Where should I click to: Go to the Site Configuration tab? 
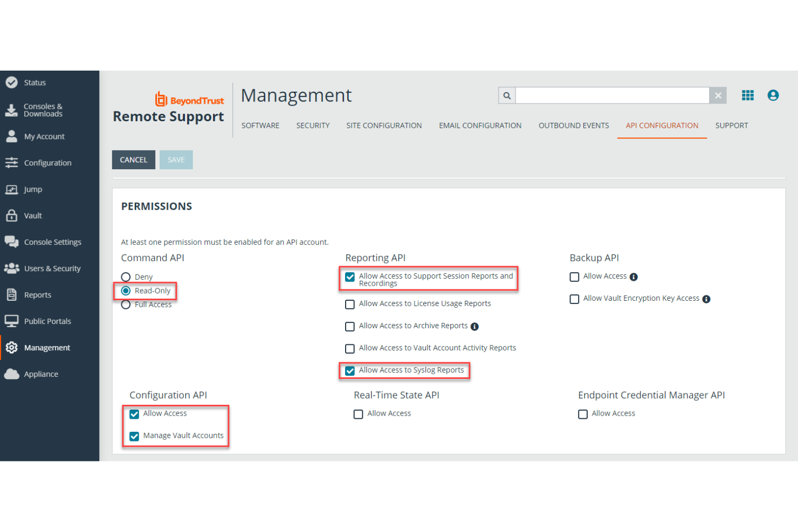pyautogui.click(x=384, y=126)
